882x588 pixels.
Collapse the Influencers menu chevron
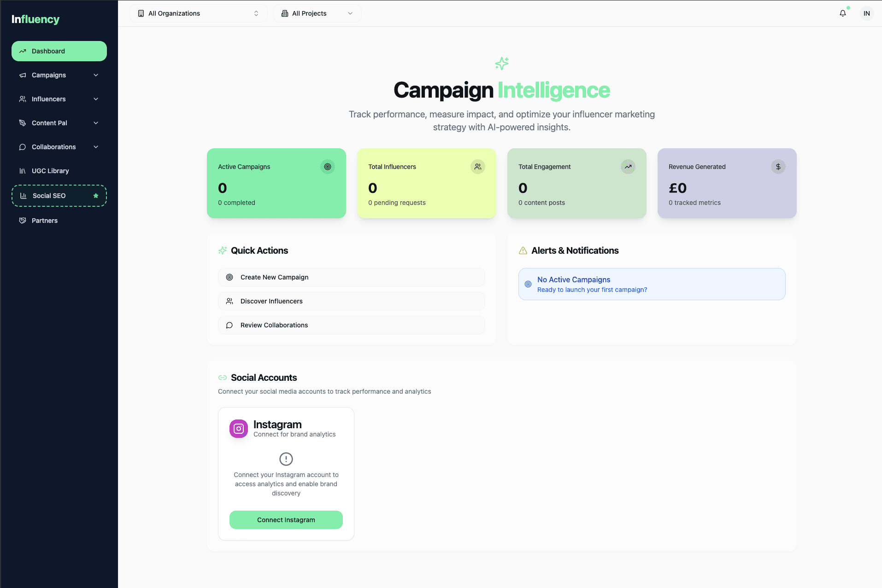[95, 99]
